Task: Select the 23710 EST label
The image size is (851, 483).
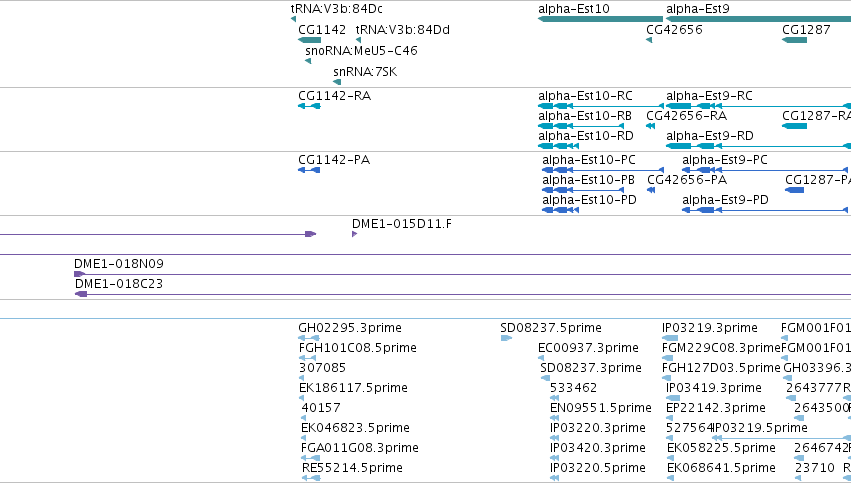Action: [x=815, y=468]
